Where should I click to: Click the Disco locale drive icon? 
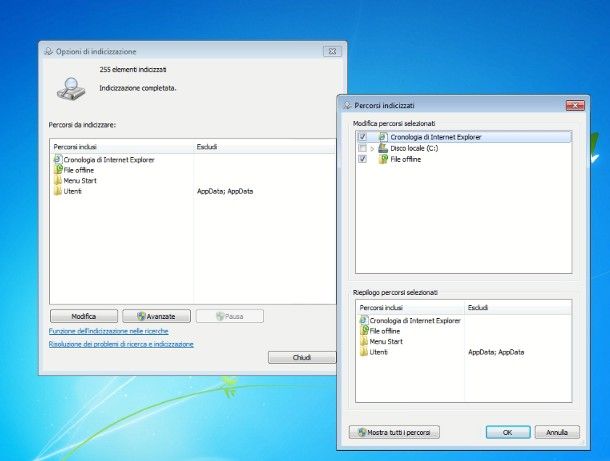point(383,148)
